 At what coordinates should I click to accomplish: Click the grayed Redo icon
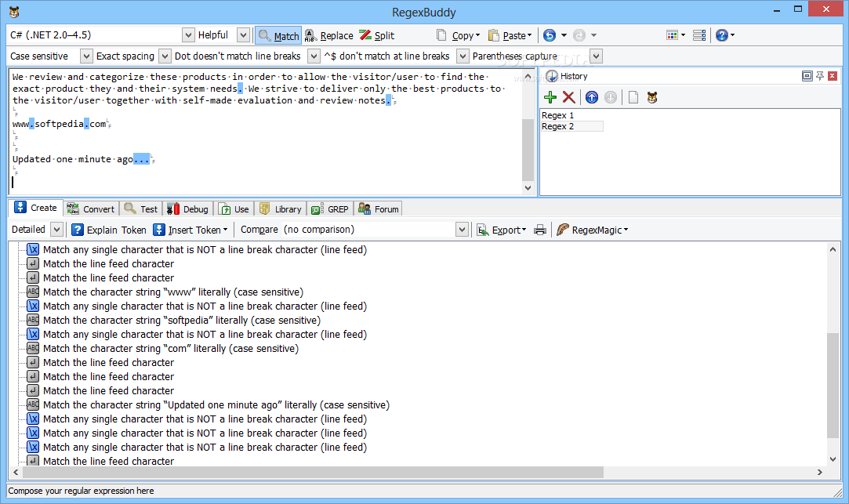(x=579, y=36)
